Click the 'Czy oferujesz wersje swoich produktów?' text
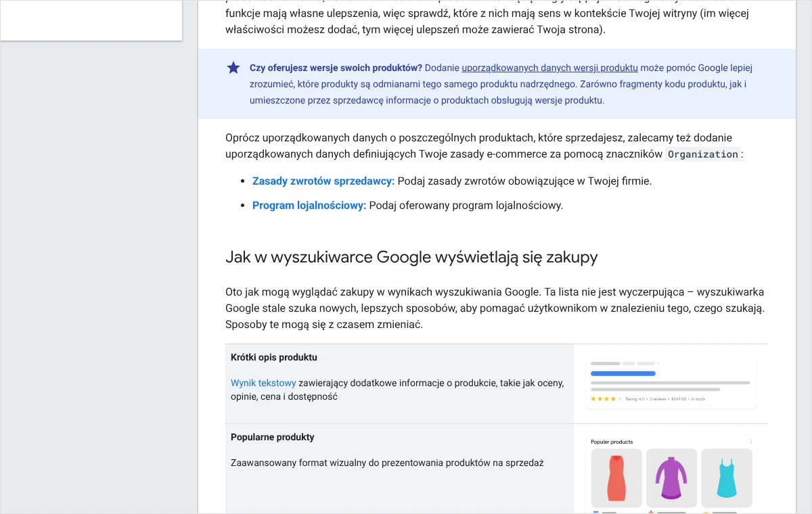The image size is (812, 514). point(336,68)
